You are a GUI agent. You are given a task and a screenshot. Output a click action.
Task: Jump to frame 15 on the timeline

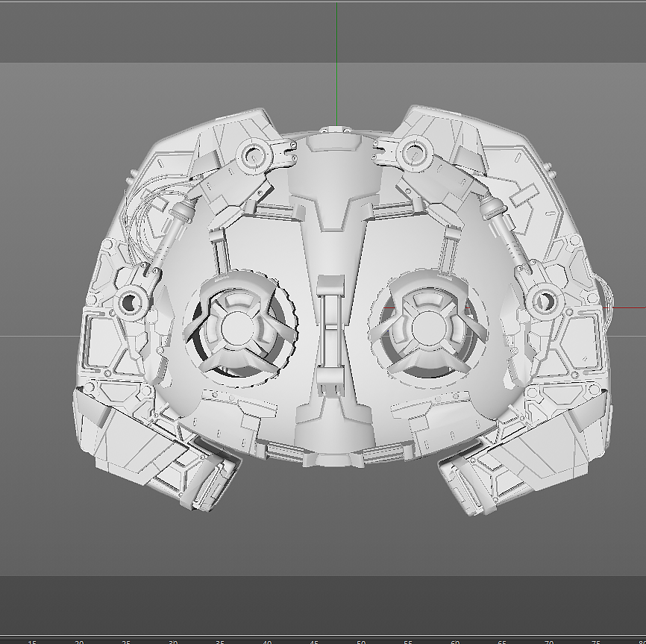coord(32,642)
